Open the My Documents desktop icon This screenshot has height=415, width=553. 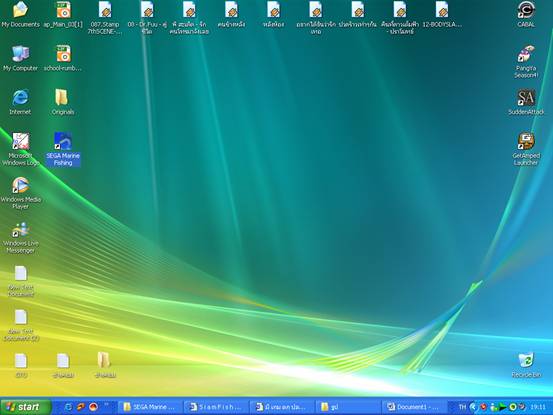(x=20, y=15)
